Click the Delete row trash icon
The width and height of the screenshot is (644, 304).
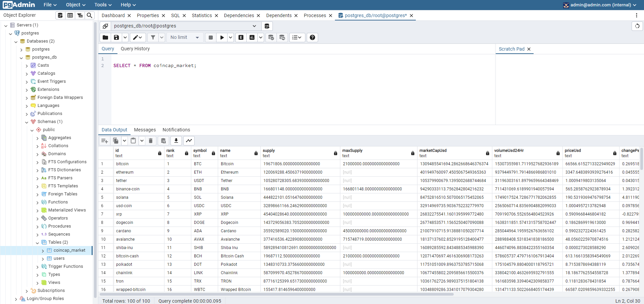coord(151,141)
